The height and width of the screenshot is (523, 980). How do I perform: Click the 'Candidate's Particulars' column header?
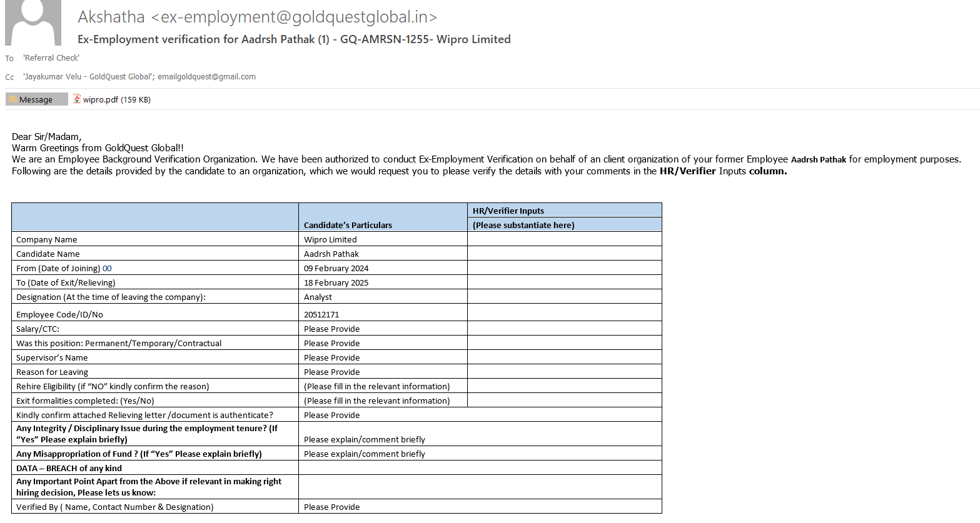point(348,225)
